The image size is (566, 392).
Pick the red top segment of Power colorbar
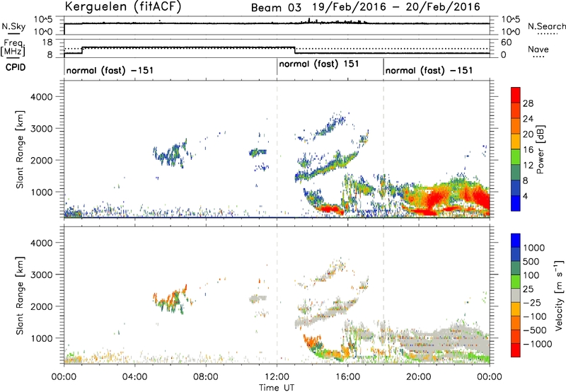(516, 96)
